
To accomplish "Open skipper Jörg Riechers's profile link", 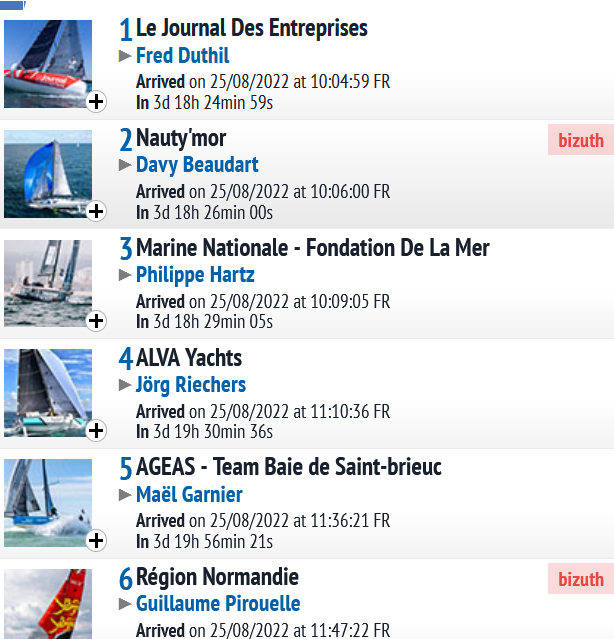I will [191, 385].
